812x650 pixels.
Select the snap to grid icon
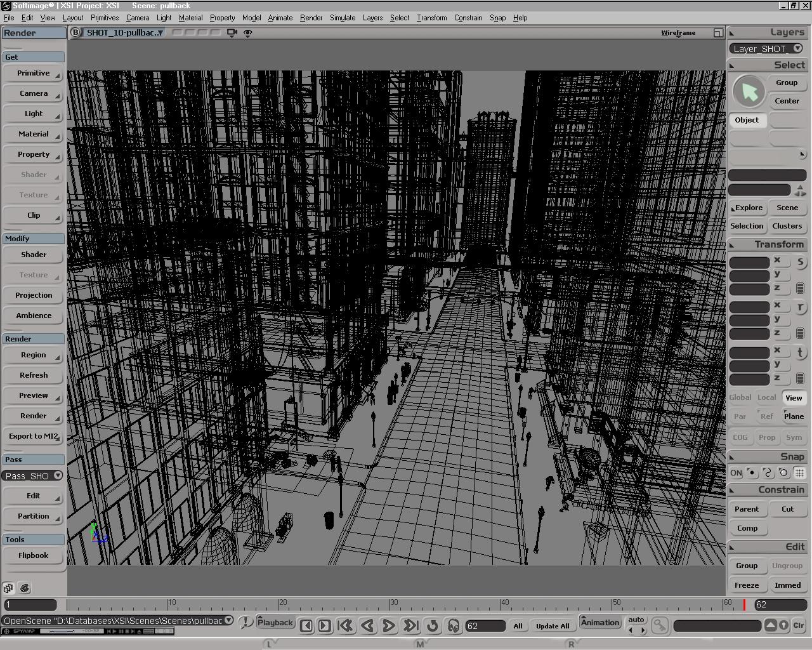(x=799, y=473)
